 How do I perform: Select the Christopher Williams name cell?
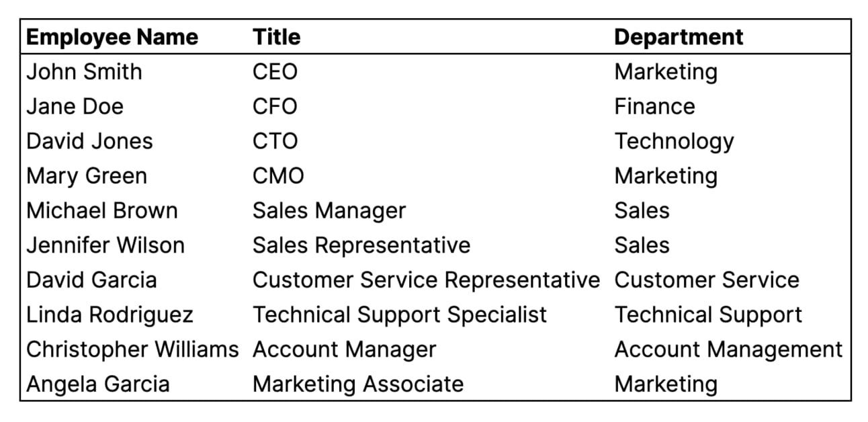pyautogui.click(x=132, y=350)
